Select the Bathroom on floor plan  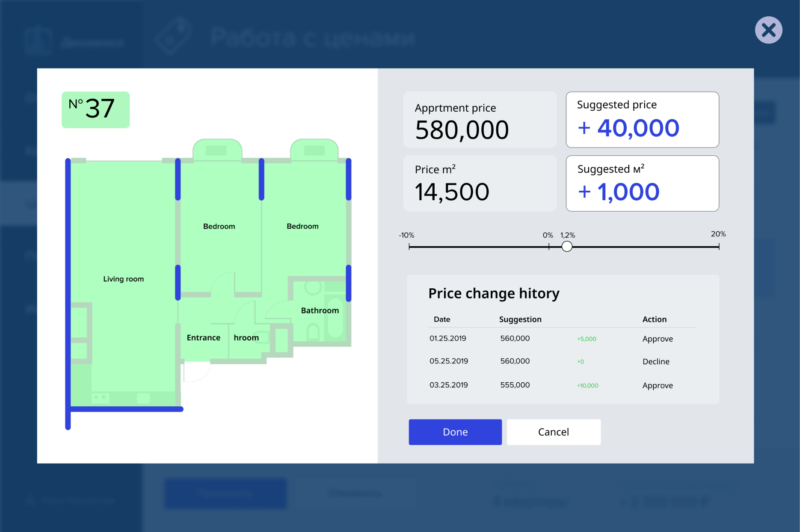[320, 310]
